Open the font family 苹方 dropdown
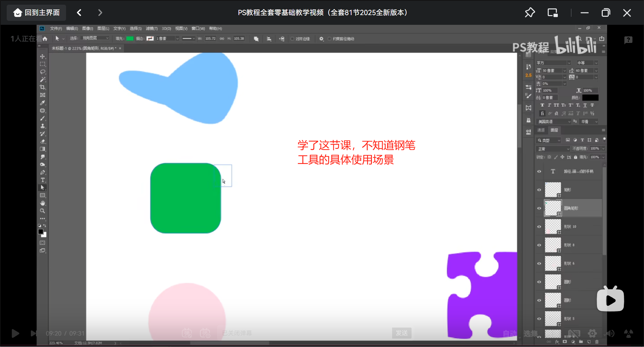644x347 pixels. click(553, 63)
